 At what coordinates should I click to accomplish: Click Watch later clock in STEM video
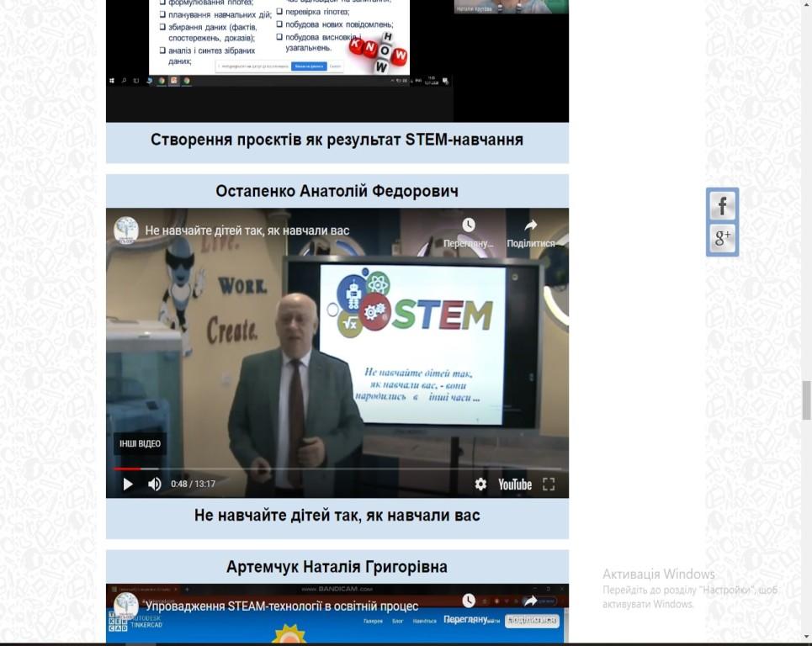pyautogui.click(x=468, y=225)
